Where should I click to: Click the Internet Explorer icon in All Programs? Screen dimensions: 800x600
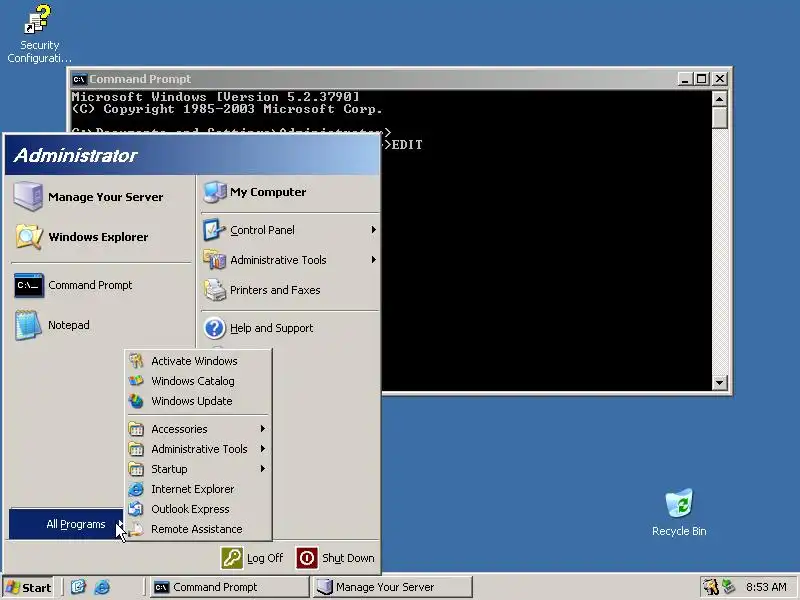[x=136, y=489]
